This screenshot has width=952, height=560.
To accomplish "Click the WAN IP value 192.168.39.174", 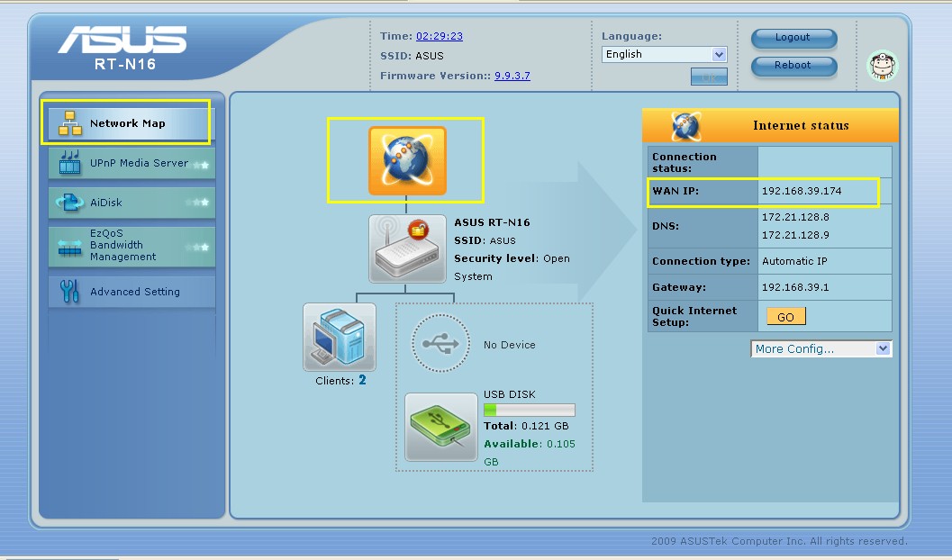I will coord(802,191).
